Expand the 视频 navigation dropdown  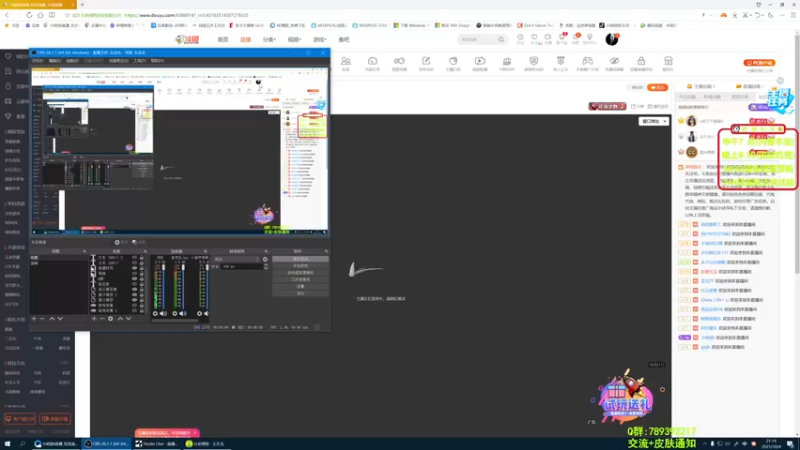click(294, 39)
